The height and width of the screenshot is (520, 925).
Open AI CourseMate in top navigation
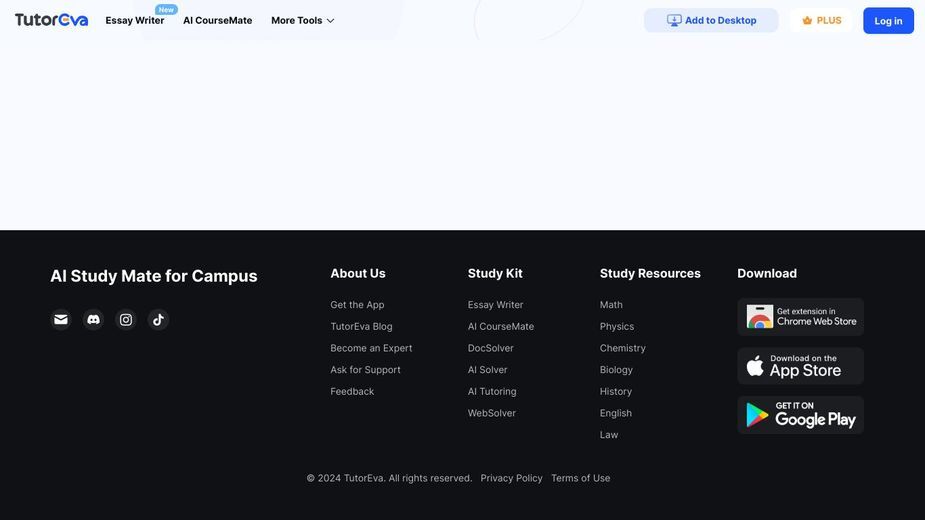point(217,21)
